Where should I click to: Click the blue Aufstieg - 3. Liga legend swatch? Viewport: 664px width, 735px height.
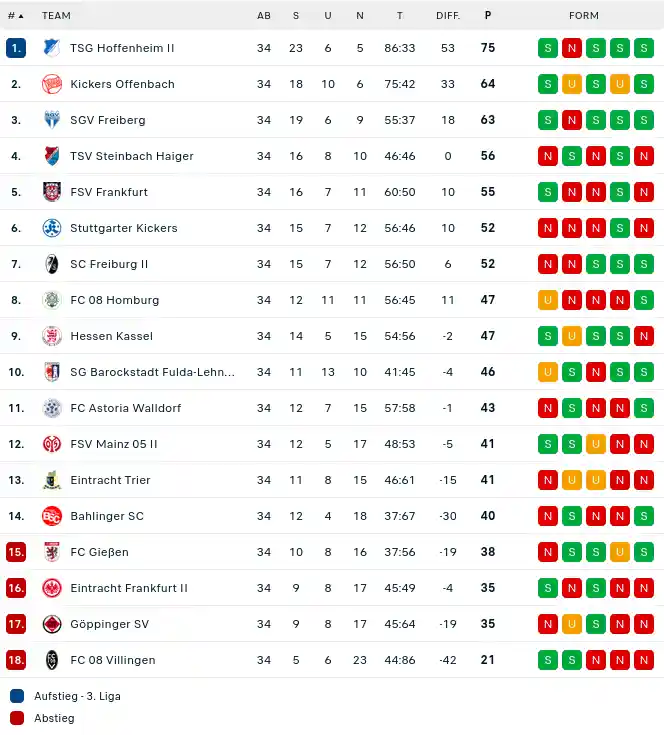[17, 696]
